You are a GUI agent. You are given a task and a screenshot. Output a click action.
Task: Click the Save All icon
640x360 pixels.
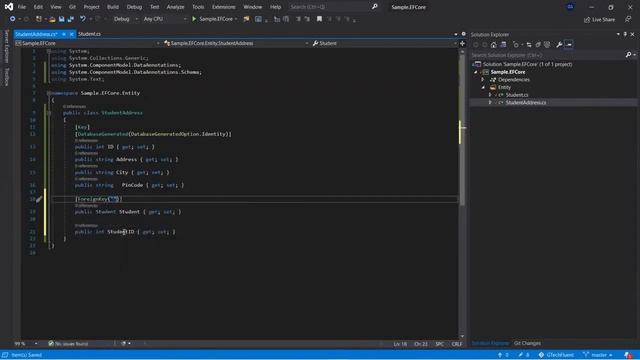pyautogui.click(x=71, y=19)
